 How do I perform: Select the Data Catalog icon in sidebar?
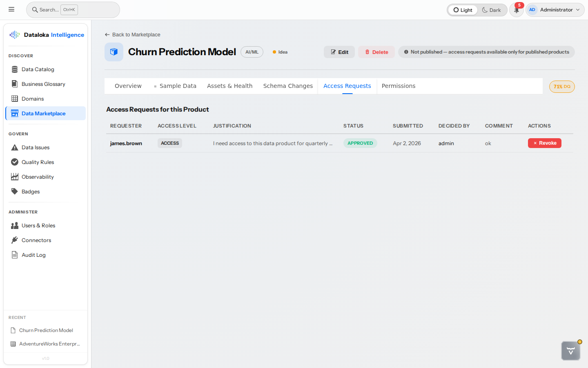14,69
